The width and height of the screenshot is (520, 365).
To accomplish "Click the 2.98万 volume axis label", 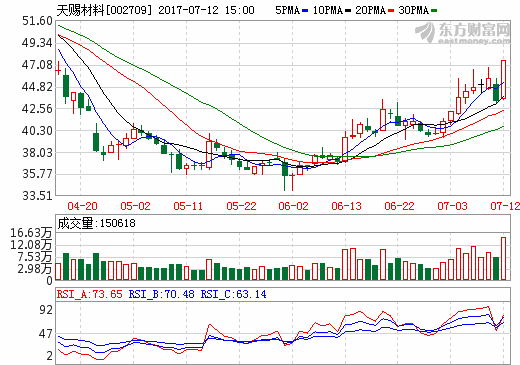I will [35, 269].
